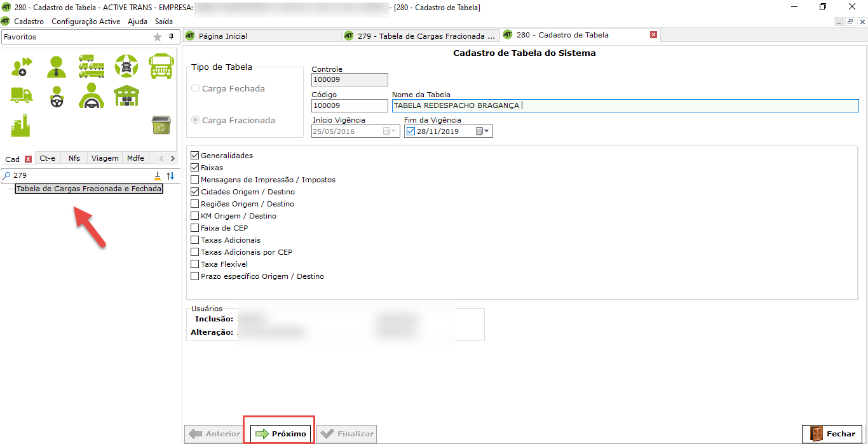Viewport: 868px width, 444px height.
Task: Click the star truck badge icon
Action: (126, 66)
